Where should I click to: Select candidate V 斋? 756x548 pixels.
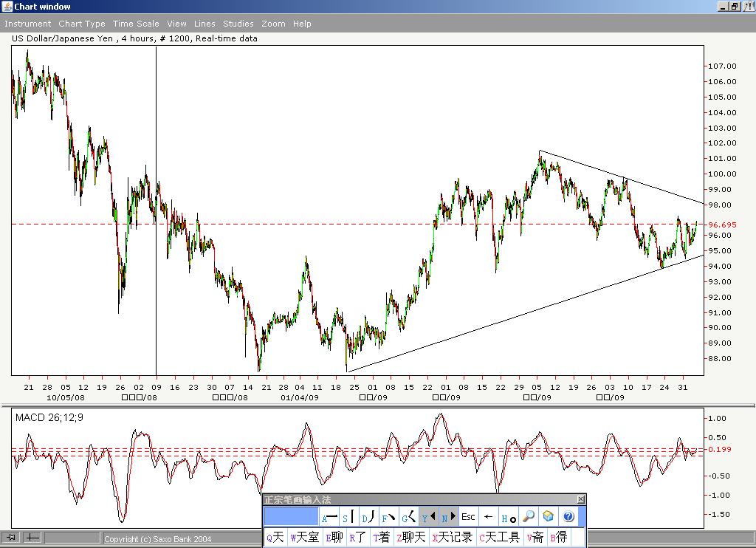tap(535, 538)
